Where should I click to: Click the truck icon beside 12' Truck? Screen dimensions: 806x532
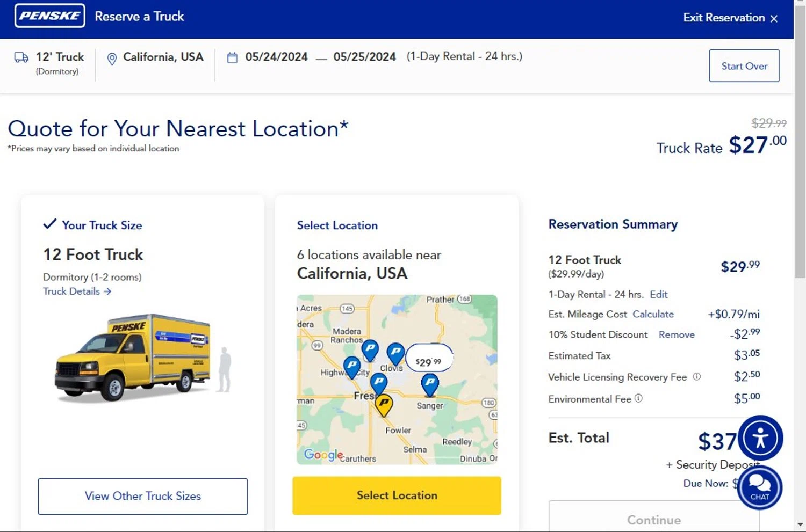[21, 57]
